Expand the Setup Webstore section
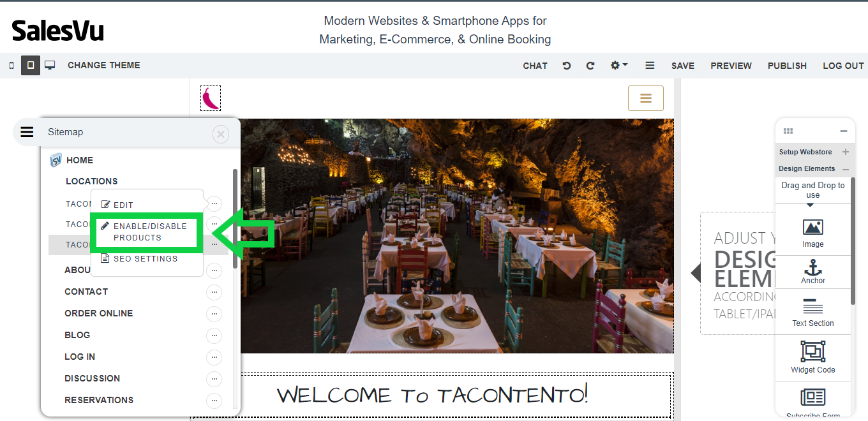This screenshot has width=868, height=421. click(x=846, y=152)
